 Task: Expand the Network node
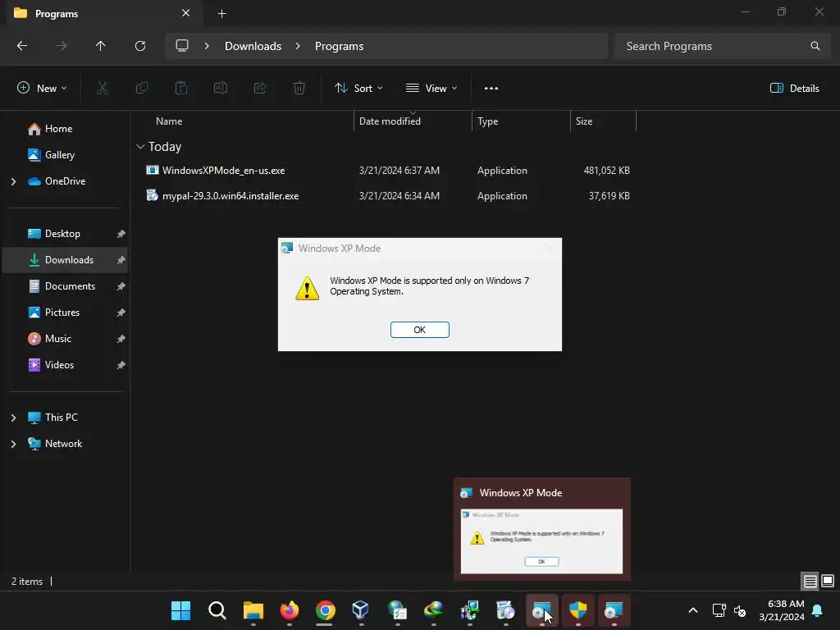(13, 444)
